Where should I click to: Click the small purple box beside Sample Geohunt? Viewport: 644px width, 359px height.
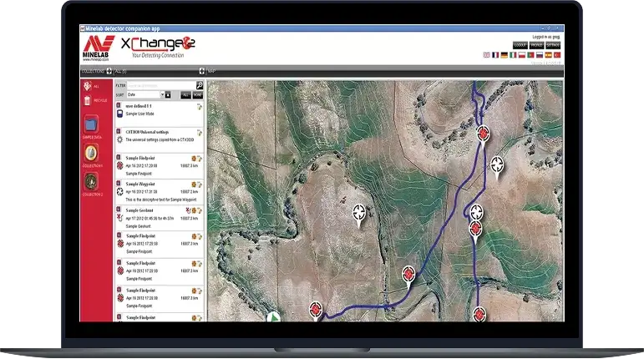tap(119, 210)
